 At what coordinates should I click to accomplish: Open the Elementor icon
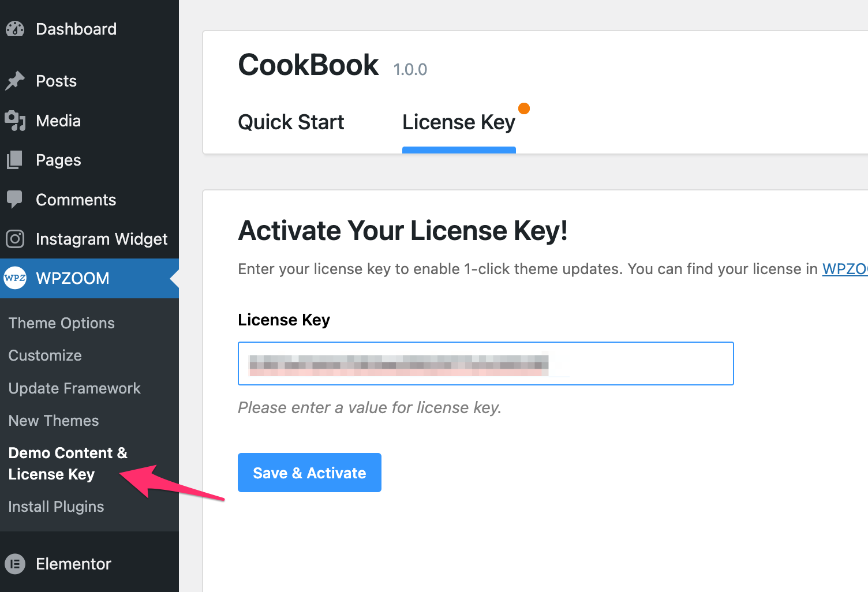click(15, 564)
